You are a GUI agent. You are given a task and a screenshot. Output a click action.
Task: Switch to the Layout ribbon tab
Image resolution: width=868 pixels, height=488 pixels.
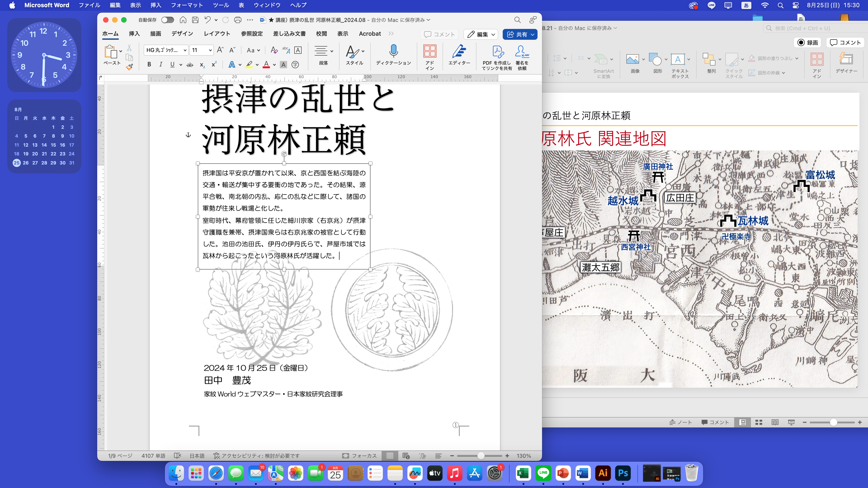[x=217, y=34]
